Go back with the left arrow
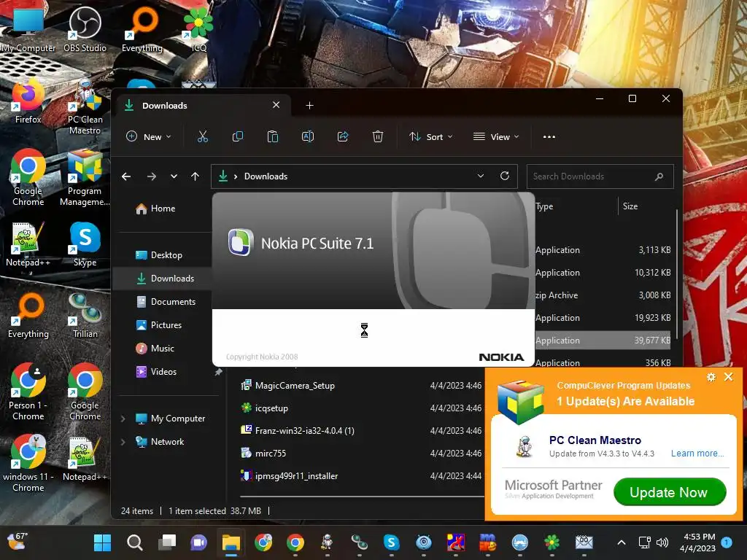The height and width of the screenshot is (560, 747). point(126,176)
